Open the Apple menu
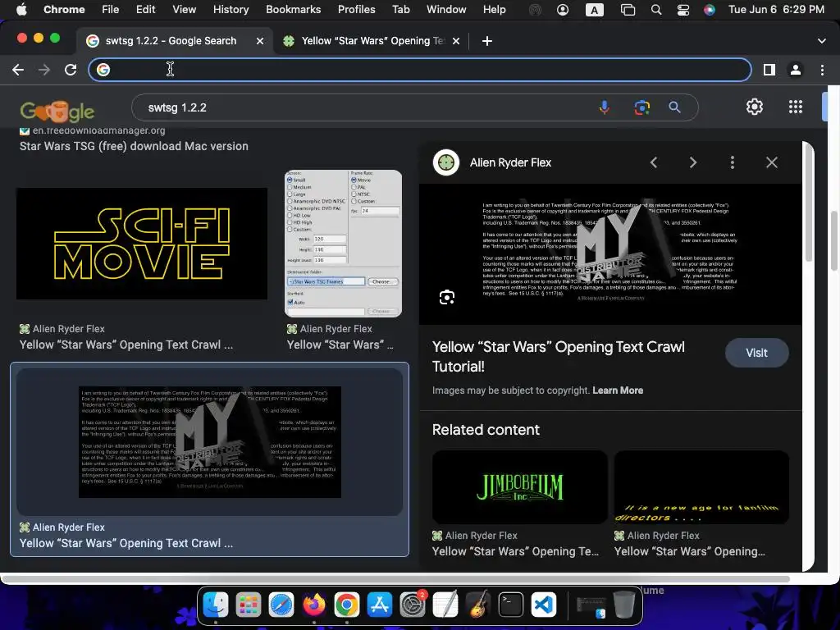The width and height of the screenshot is (840, 630). (x=22, y=9)
